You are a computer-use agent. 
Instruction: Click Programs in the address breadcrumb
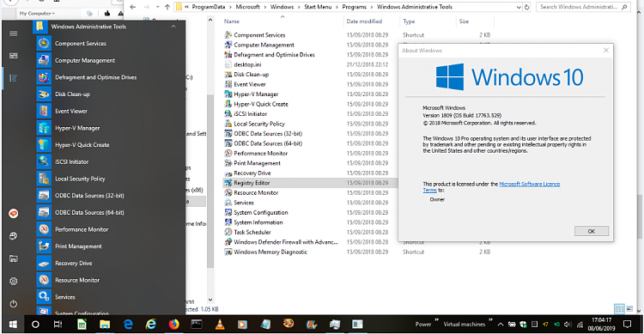click(x=354, y=7)
